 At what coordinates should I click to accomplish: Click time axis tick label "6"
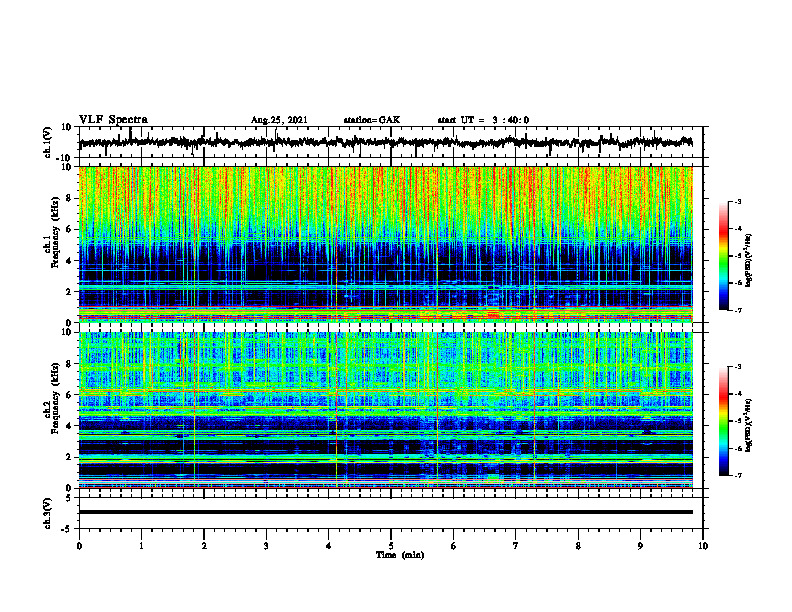pos(454,546)
